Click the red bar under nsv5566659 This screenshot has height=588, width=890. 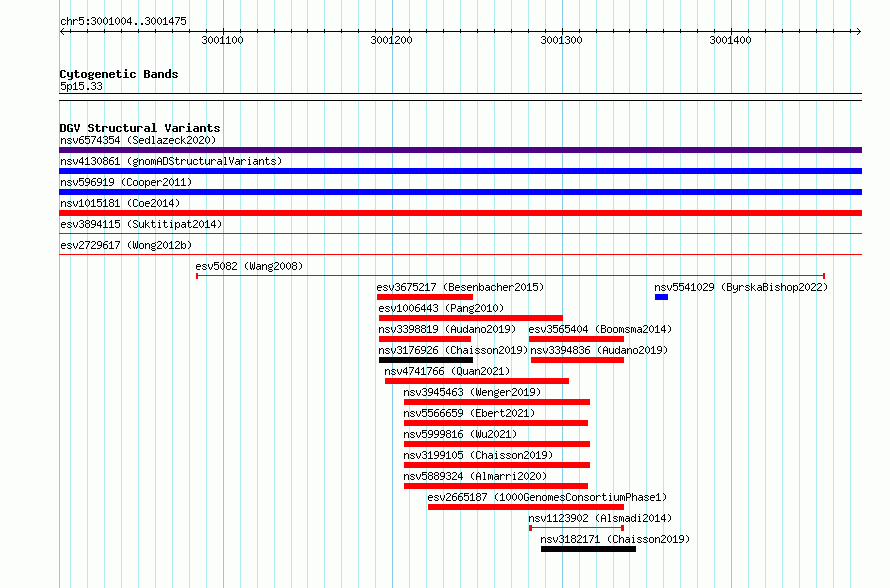(496, 423)
